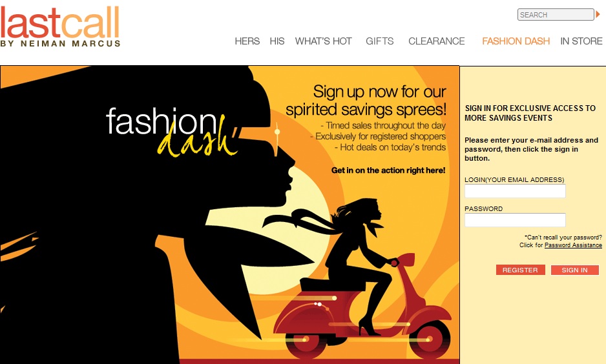Open the HERS menu
606x364 pixels.
coord(247,41)
